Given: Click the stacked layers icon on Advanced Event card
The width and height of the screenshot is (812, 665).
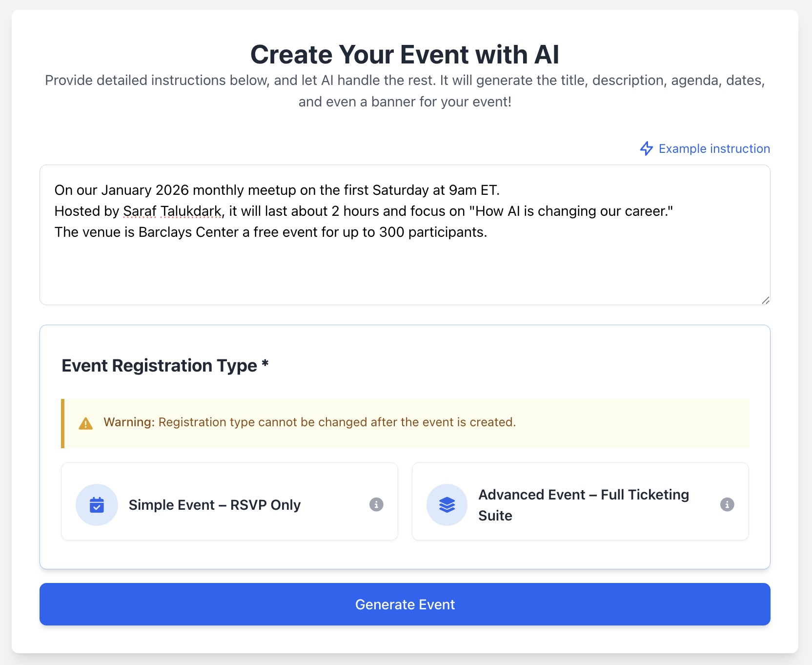Looking at the screenshot, I should pyautogui.click(x=447, y=505).
